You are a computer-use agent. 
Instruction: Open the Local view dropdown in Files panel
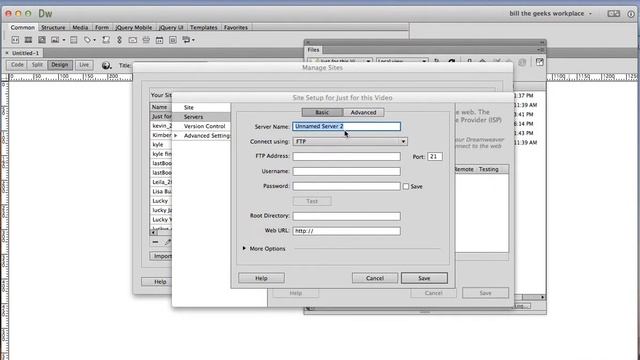[402, 61]
